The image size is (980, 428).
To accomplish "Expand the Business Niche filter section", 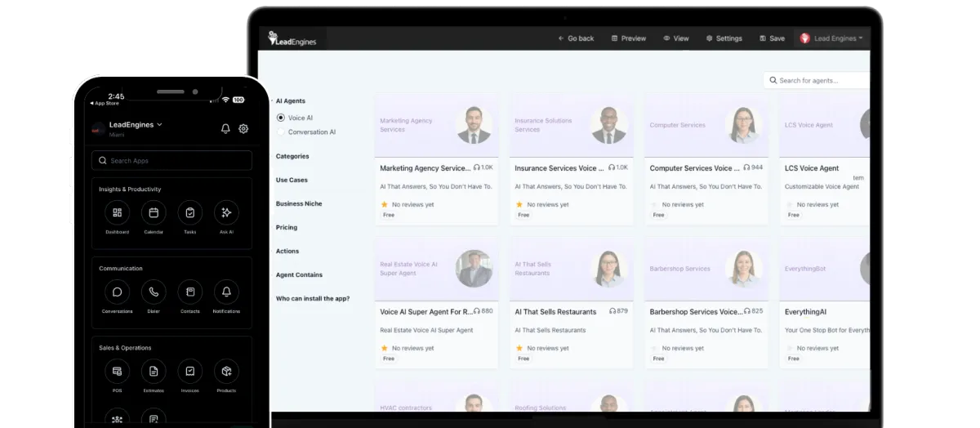I will [x=299, y=203].
